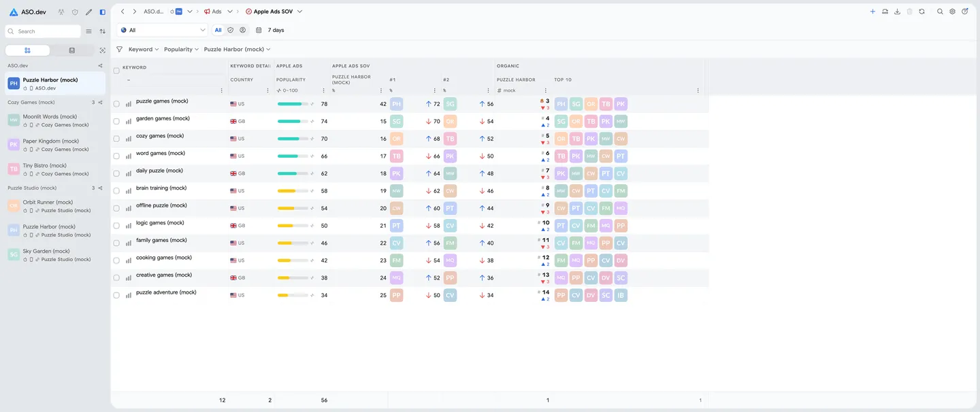Click the popularity bar for brain training
This screenshot has height=412, width=980.
coord(293,191)
